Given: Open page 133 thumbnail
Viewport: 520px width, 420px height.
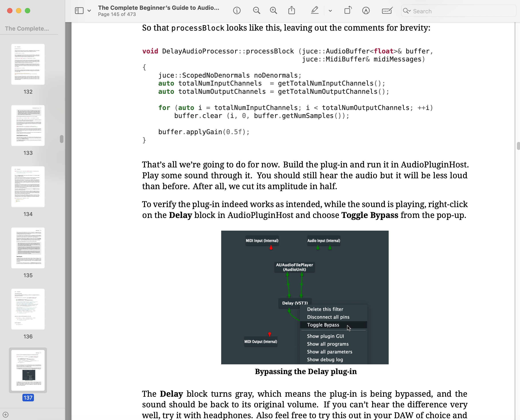Looking at the screenshot, I should pyautogui.click(x=28, y=125).
